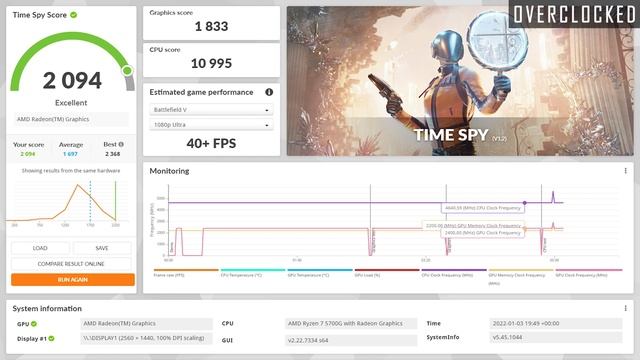The height and width of the screenshot is (360, 640).
Task: Click the green score marker on the gauge
Action: [x=127, y=71]
